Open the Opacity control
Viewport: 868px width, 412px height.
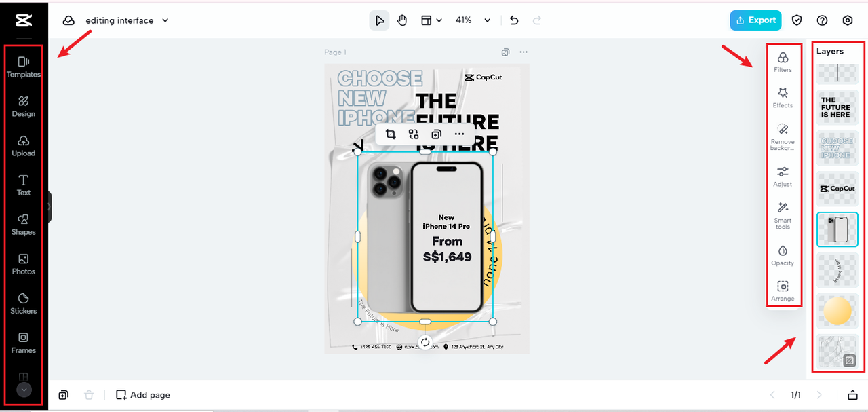pyautogui.click(x=783, y=255)
